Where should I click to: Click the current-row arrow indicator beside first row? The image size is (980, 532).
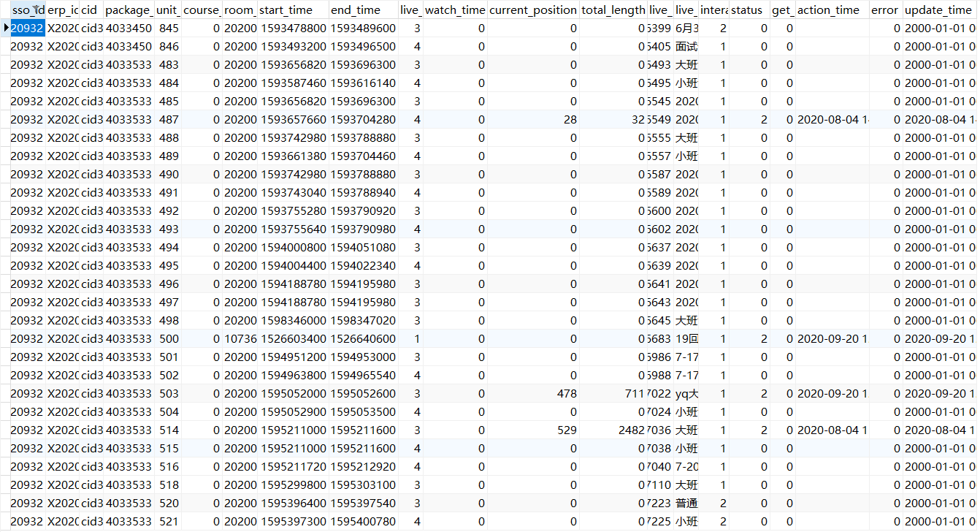click(x=6, y=28)
